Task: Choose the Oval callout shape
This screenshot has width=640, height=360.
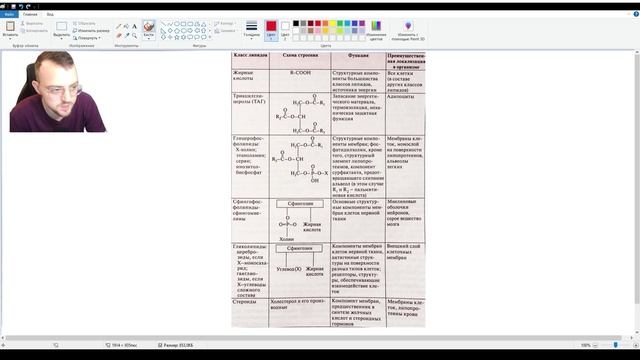Action: point(196,37)
